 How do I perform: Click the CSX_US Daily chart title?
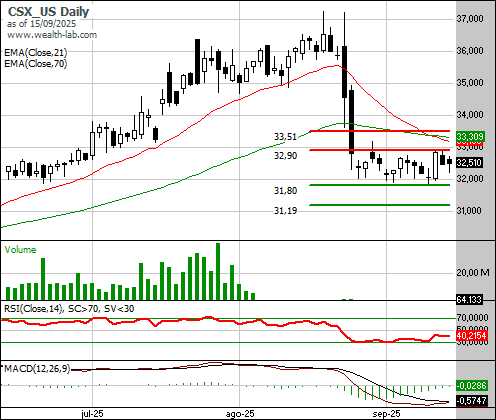[x=49, y=12]
